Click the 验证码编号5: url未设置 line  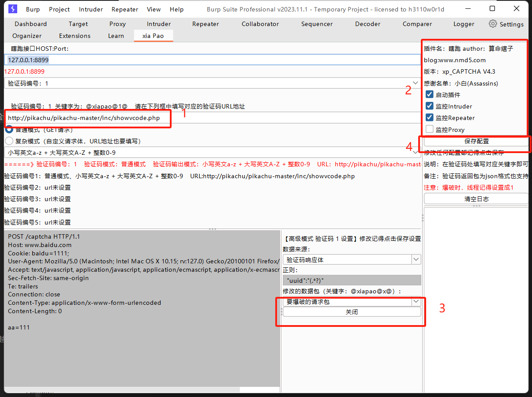coord(37,222)
